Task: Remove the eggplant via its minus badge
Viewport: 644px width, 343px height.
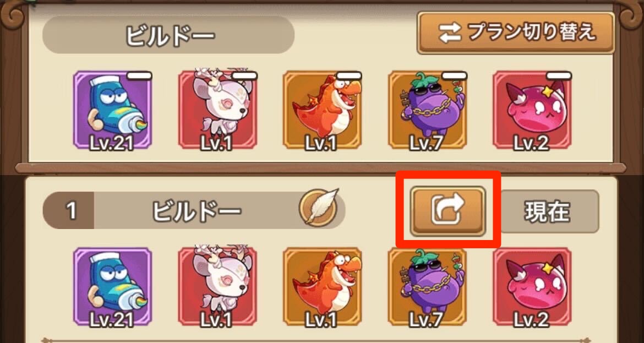Action: [x=454, y=75]
